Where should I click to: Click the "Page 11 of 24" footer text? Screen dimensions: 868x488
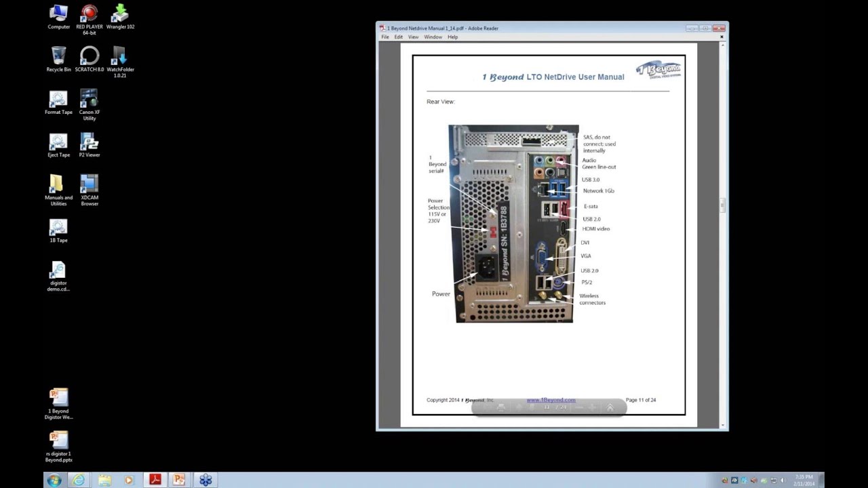pyautogui.click(x=641, y=400)
